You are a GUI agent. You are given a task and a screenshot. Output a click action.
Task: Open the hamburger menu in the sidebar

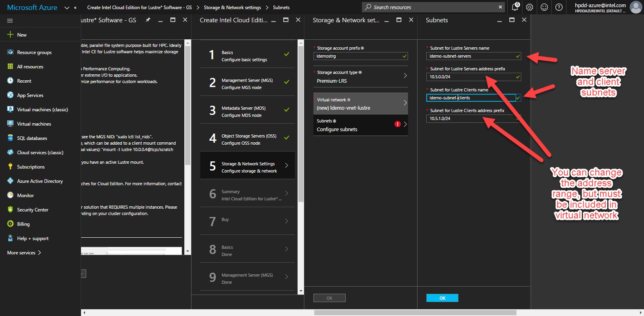pos(10,21)
